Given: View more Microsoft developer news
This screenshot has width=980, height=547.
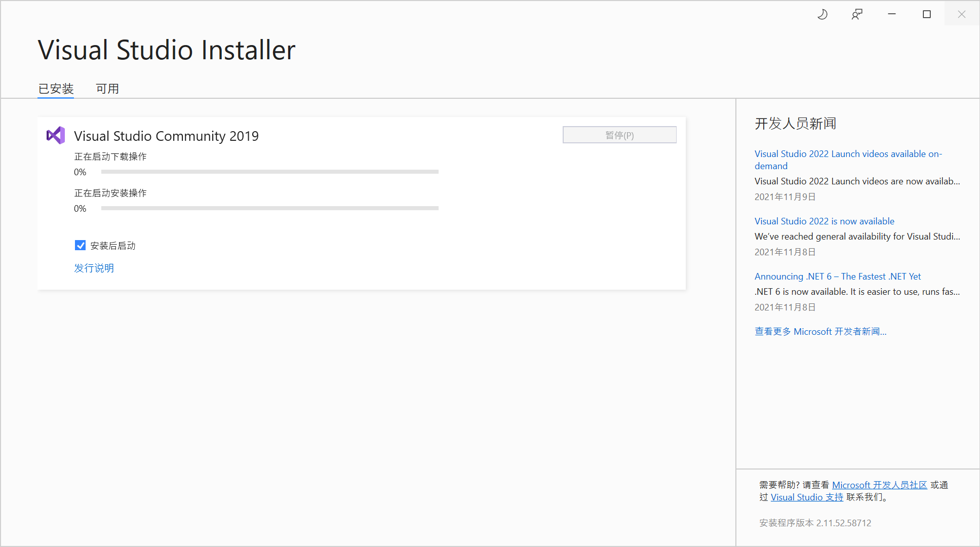Looking at the screenshot, I should coord(820,331).
